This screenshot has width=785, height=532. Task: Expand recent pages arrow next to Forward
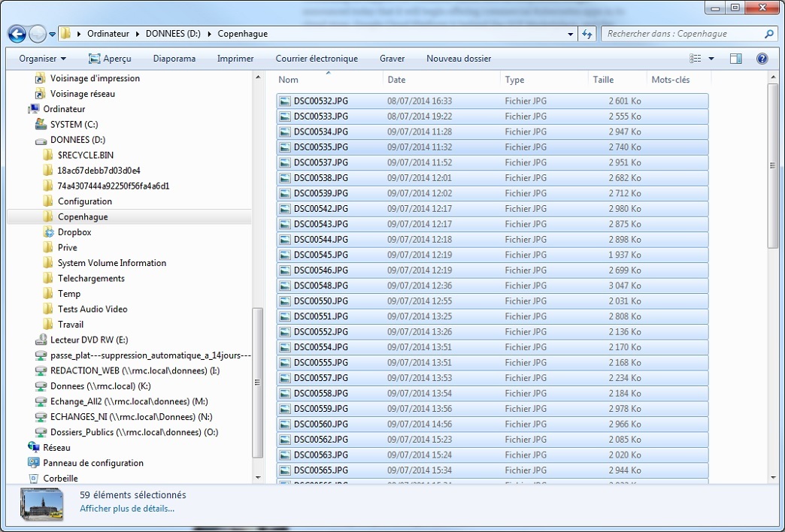53,34
